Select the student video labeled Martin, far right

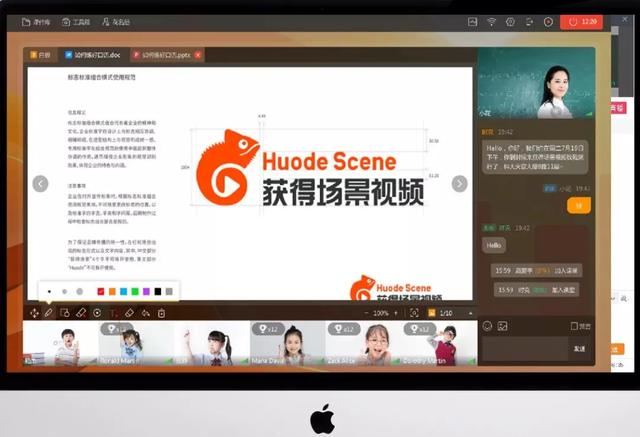pyautogui.click(x=439, y=343)
